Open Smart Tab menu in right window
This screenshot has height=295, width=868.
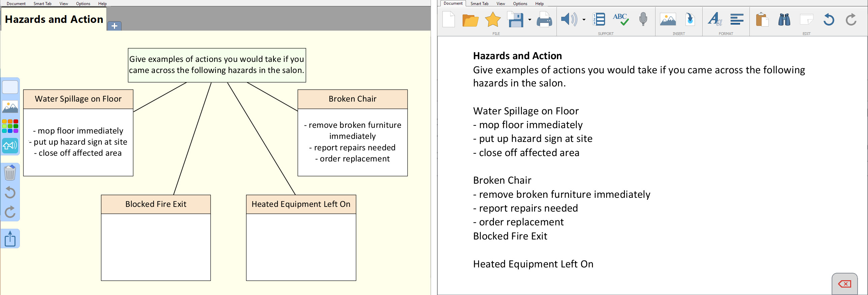479,4
